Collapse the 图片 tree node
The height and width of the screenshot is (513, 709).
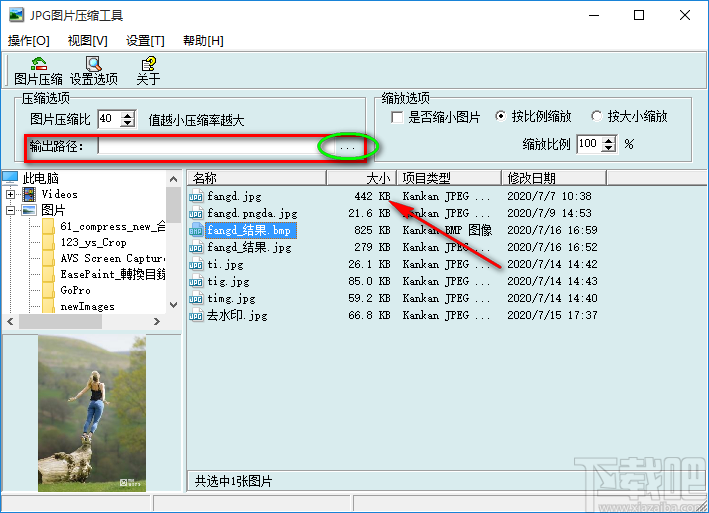click(10, 211)
